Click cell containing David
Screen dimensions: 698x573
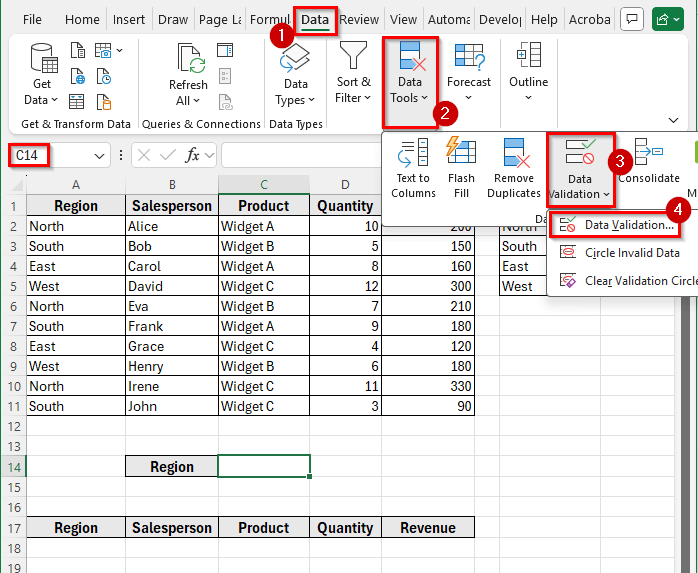coord(172,286)
